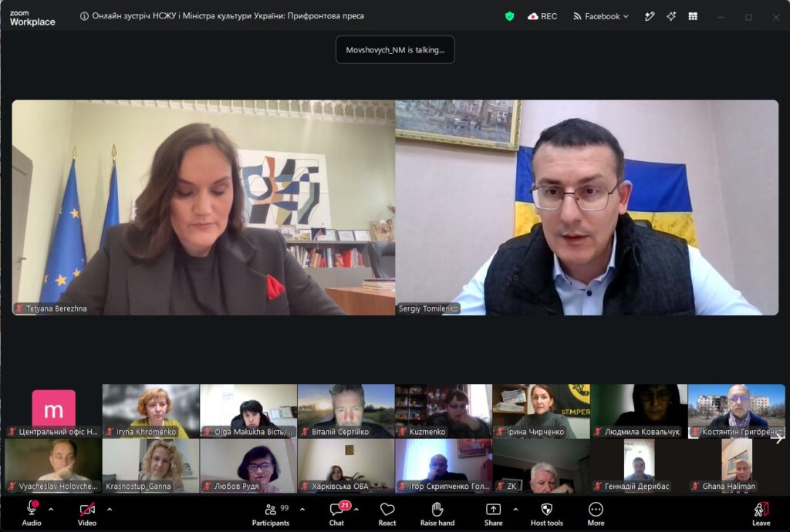This screenshot has height=532, width=790.
Task: Click the ZK participant thumbnail
Action: [542, 466]
